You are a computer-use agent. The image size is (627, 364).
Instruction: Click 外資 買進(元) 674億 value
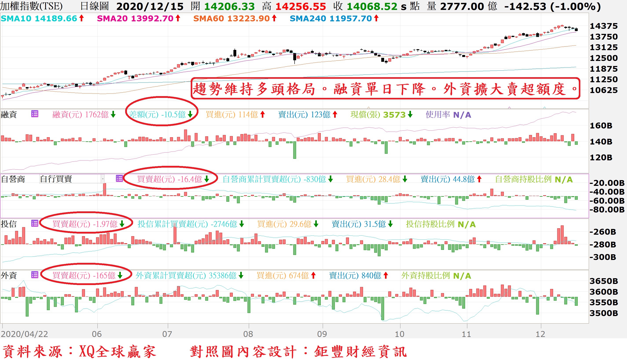(283, 275)
